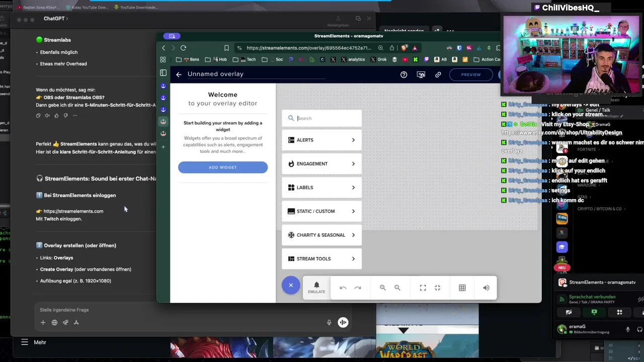Open the Bsns bookmarks folder
This screenshot has height=362, width=644.
[x=188, y=59]
